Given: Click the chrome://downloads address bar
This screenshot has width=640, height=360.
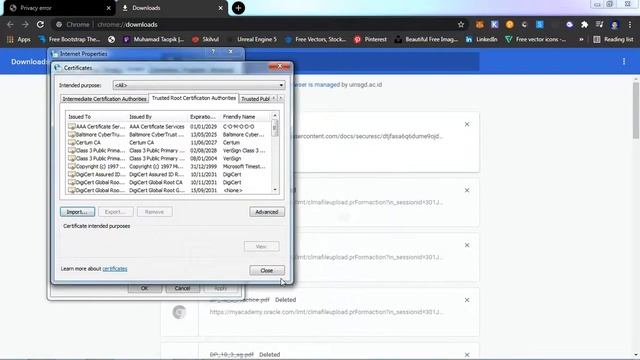Looking at the screenshot, I should [257, 24].
